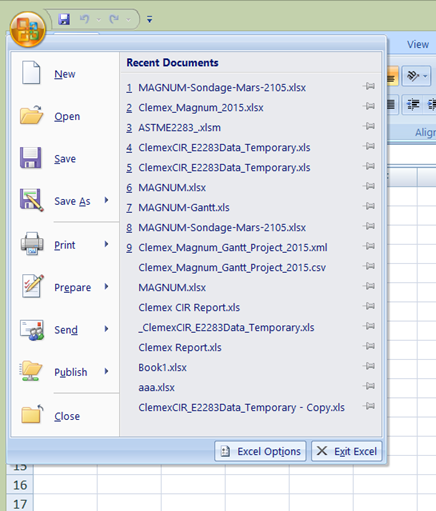Pin ClemexCIR_E2283Data_Temporary - Copy.xls to the list
Image resolution: width=436 pixels, height=511 pixels.
click(369, 406)
